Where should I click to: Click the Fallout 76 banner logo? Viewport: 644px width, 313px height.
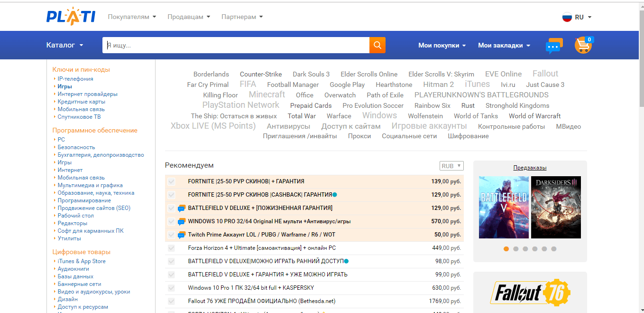pyautogui.click(x=530, y=292)
